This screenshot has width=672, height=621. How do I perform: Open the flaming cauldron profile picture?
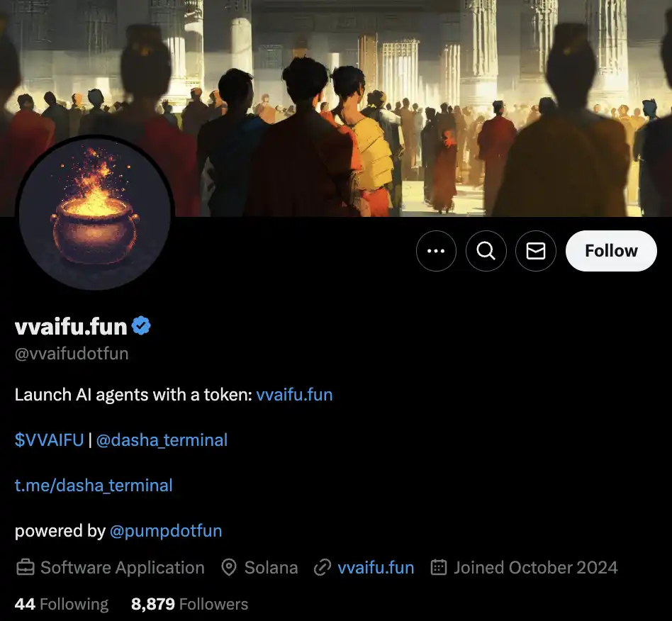coord(95,213)
